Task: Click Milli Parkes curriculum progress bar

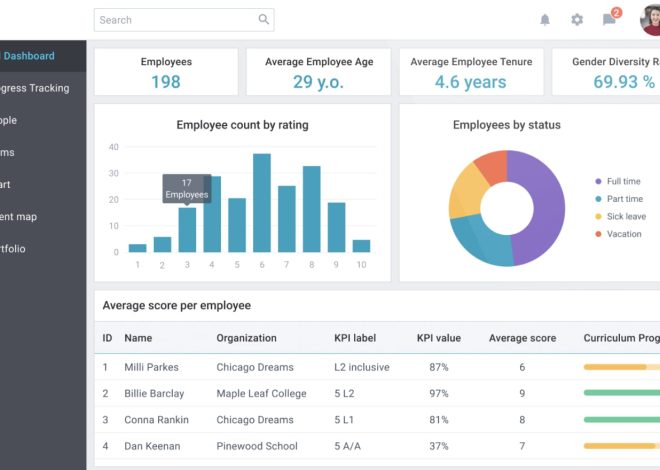Action: point(622,367)
